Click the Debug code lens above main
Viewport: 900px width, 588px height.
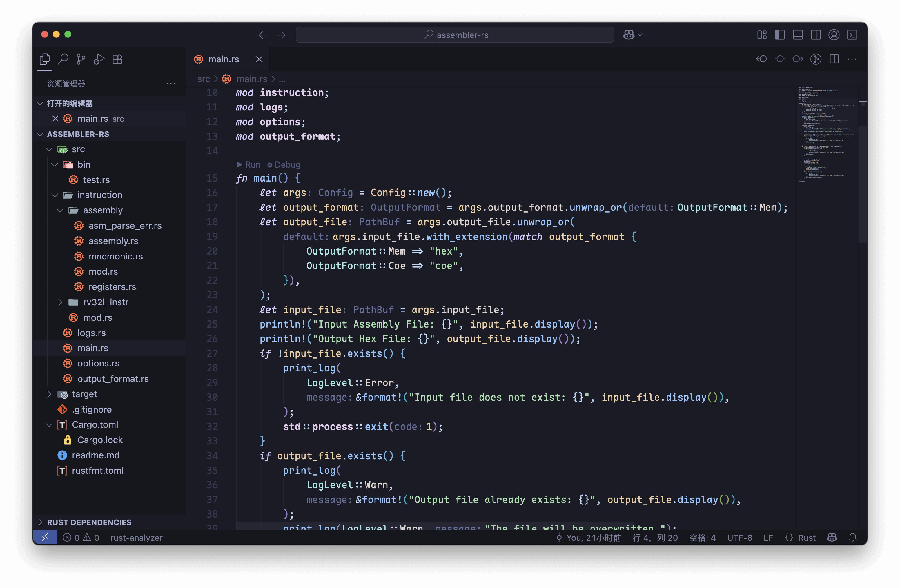tap(284, 164)
